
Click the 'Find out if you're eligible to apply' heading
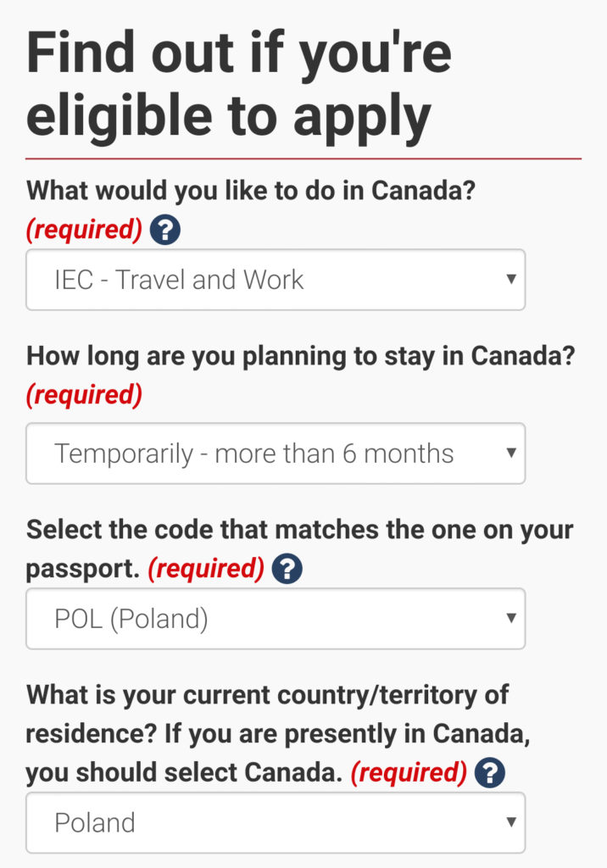(x=239, y=86)
